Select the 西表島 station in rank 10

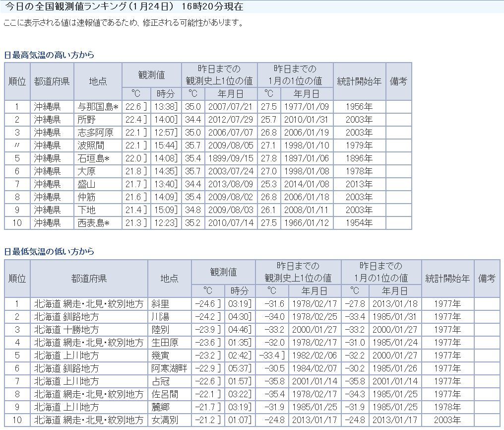93,223
